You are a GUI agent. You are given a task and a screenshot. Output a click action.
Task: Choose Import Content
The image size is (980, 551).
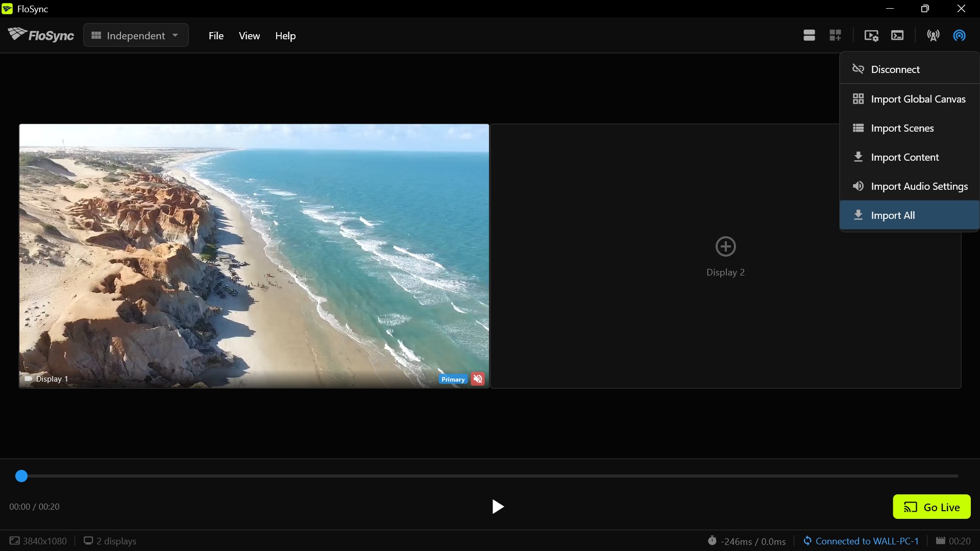910,157
